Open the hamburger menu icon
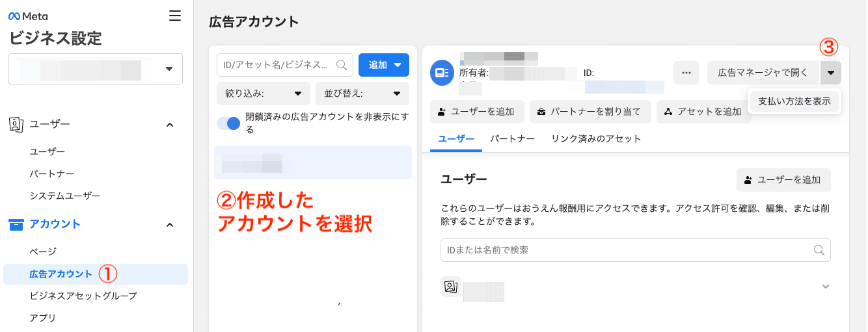The image size is (868, 332). (175, 16)
